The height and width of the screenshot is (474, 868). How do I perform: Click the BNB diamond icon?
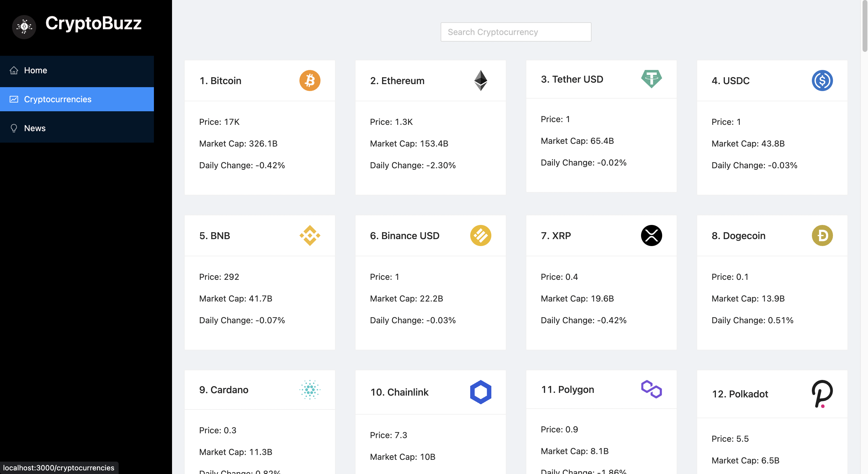pyautogui.click(x=310, y=235)
